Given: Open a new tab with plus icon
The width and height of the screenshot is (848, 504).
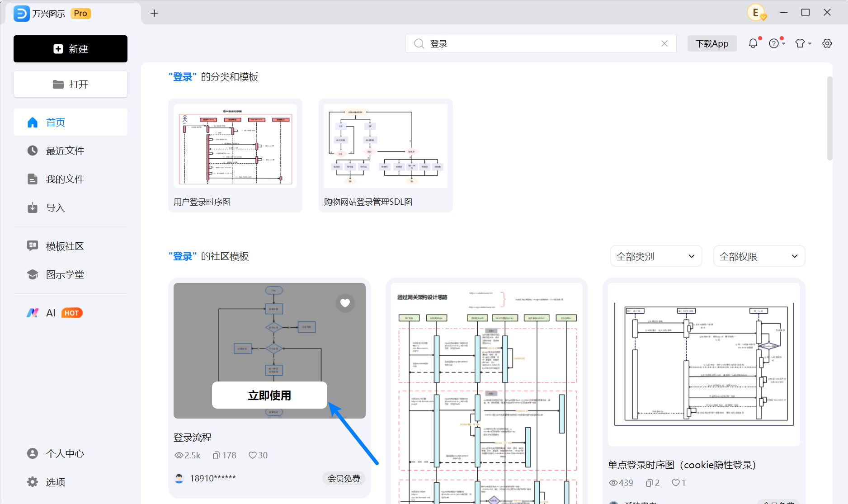Looking at the screenshot, I should coord(154,13).
